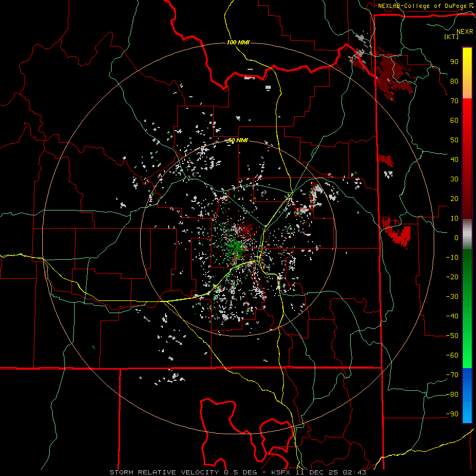476x476 pixels.
Task: Click the KSFX station identifier
Action: pyautogui.click(x=282, y=472)
